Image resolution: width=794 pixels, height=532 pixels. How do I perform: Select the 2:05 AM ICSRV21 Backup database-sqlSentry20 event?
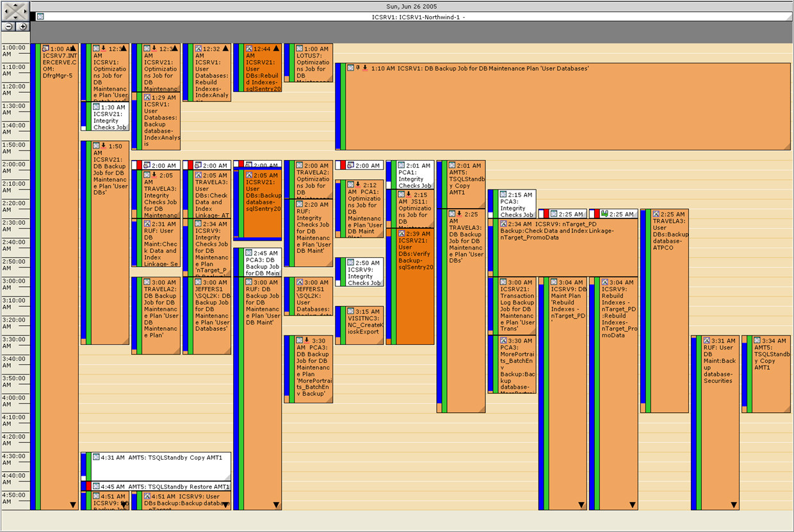pyautogui.click(x=257, y=204)
